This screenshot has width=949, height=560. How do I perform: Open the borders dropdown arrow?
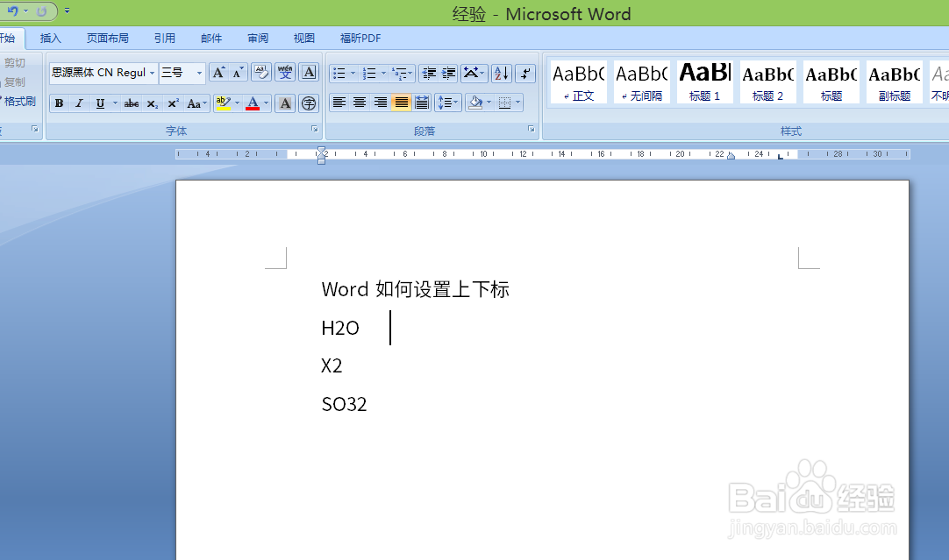pyautogui.click(x=518, y=103)
